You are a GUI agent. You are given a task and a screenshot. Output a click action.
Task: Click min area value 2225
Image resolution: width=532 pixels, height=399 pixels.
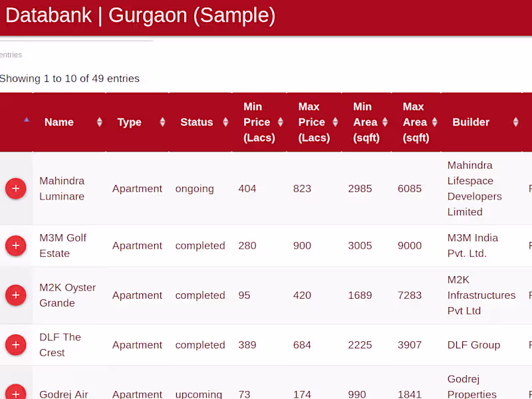[x=360, y=345]
